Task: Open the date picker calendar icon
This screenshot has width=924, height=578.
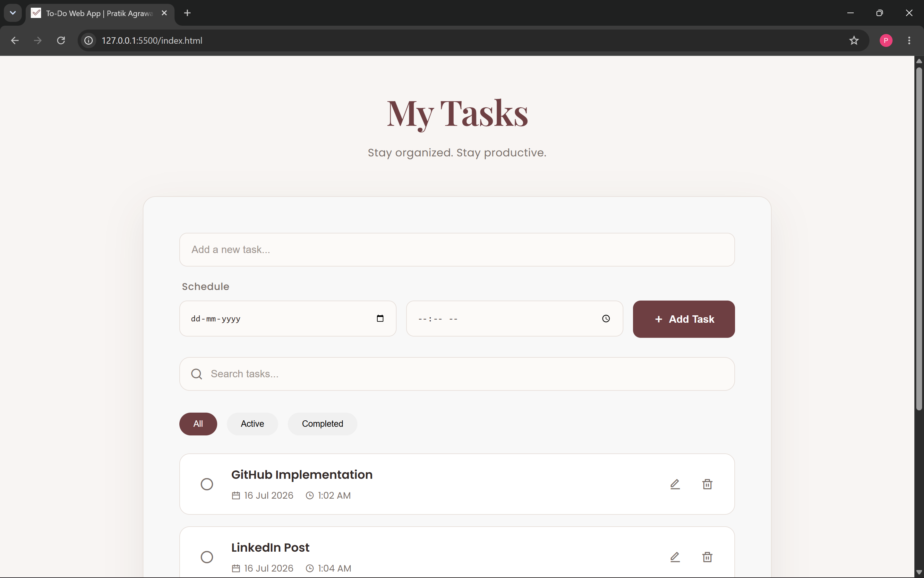Action: [380, 319]
